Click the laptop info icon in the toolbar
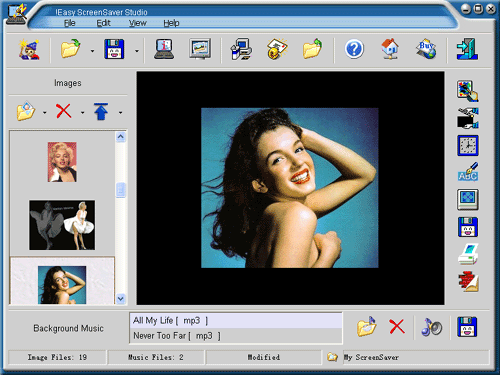The image size is (500, 375). (x=164, y=49)
